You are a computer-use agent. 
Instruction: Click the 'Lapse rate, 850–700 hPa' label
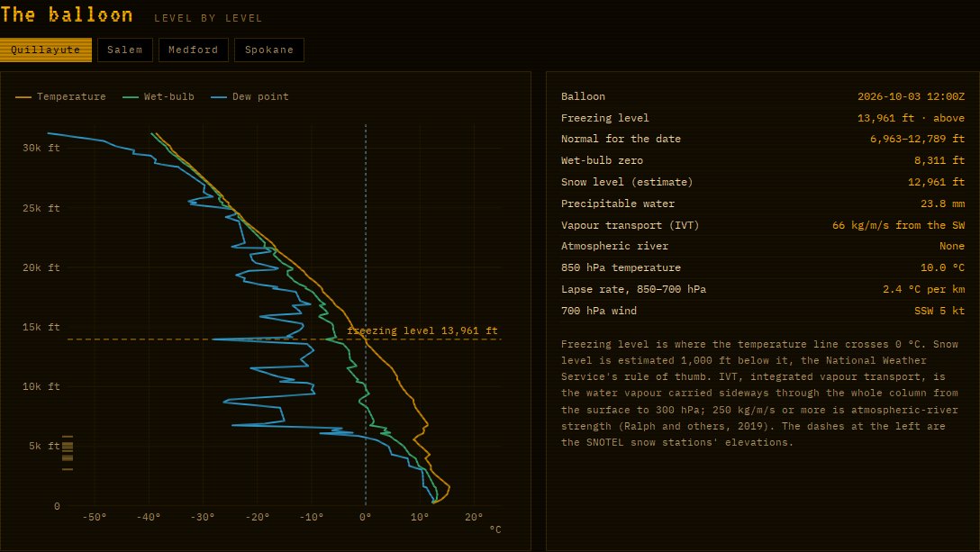click(x=634, y=289)
